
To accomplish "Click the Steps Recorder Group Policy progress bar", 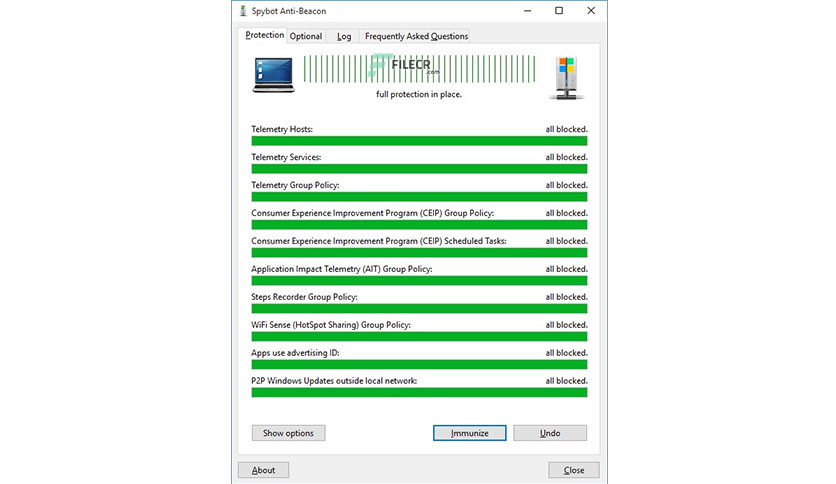I will [x=419, y=309].
